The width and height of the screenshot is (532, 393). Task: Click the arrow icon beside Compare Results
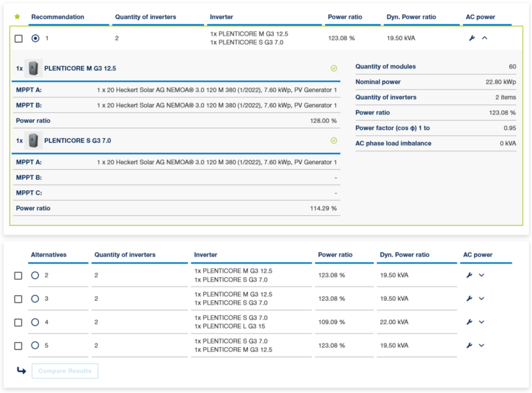(21, 370)
